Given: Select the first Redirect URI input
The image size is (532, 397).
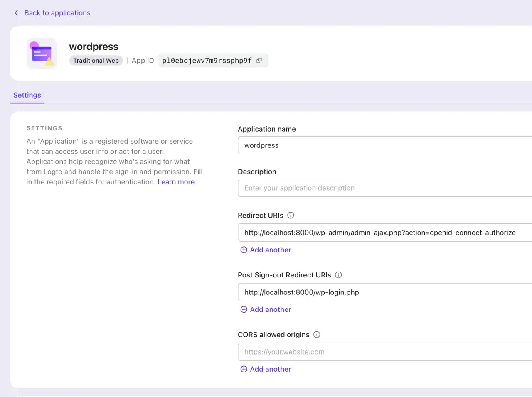Looking at the screenshot, I should pyautogui.click(x=374, y=233).
